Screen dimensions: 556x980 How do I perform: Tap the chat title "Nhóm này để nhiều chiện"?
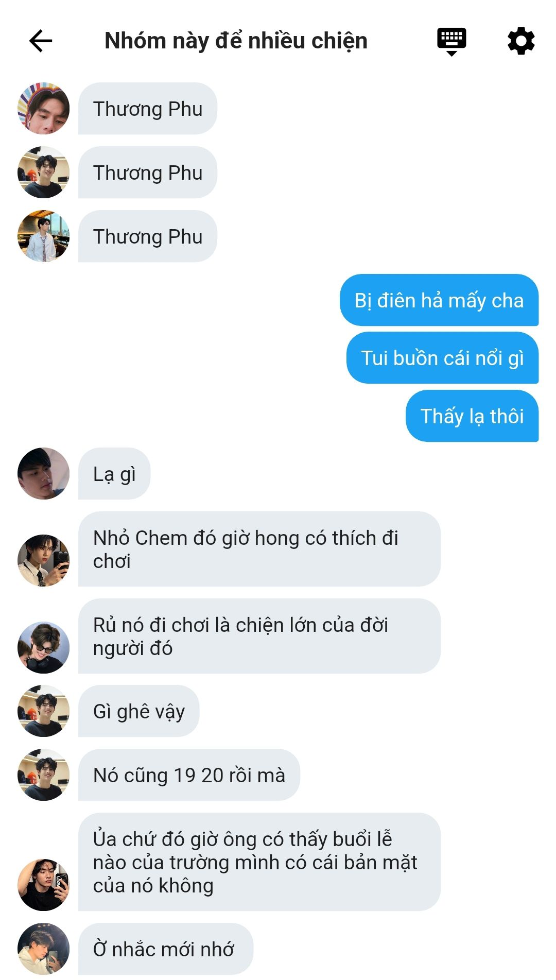(x=236, y=41)
